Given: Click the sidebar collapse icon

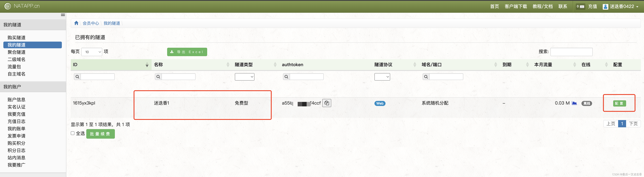Looking at the screenshot, I should (x=63, y=15).
